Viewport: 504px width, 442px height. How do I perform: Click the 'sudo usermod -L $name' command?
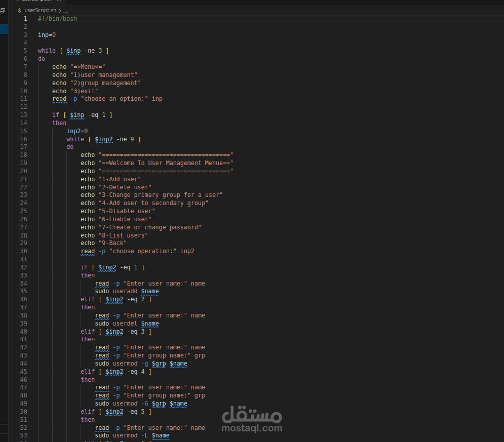(x=132, y=435)
